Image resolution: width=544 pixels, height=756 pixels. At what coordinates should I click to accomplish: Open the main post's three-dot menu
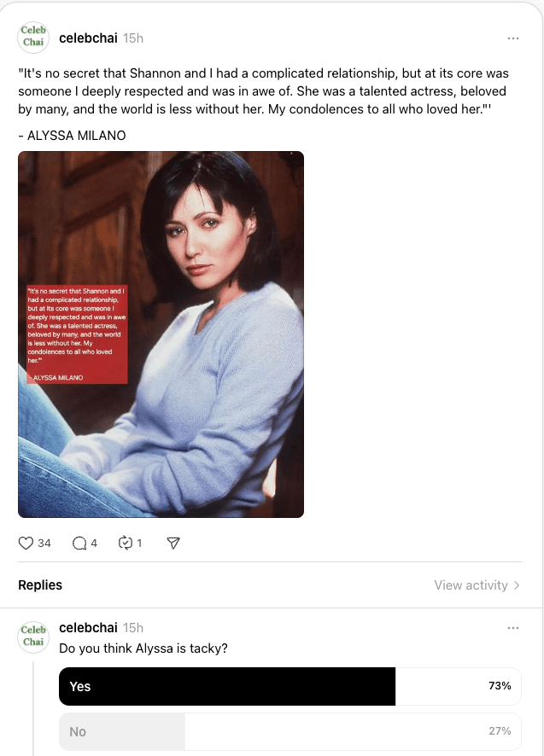[x=513, y=38]
